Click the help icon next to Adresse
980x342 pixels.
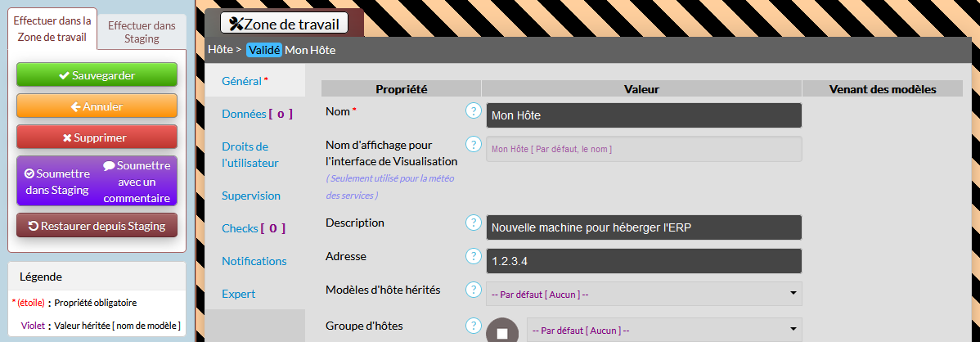click(x=473, y=256)
